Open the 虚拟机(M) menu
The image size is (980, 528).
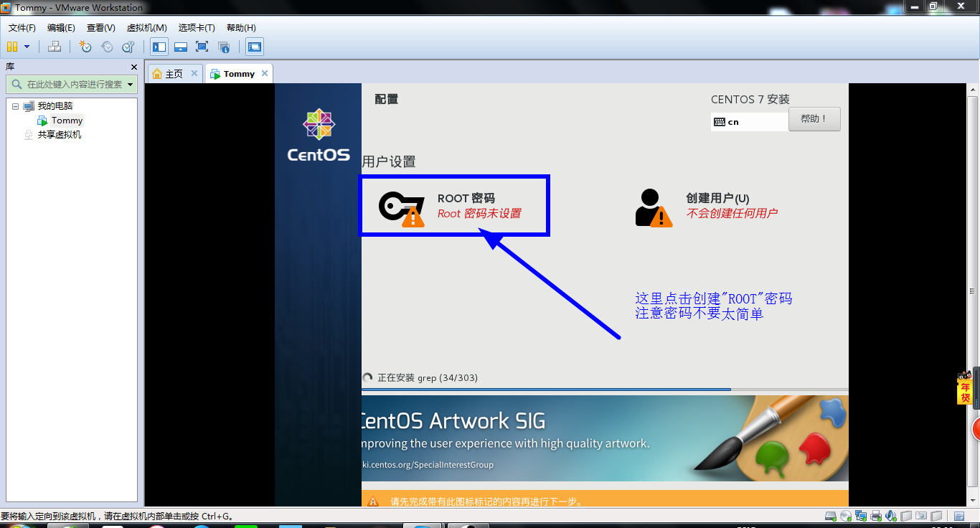(146, 28)
